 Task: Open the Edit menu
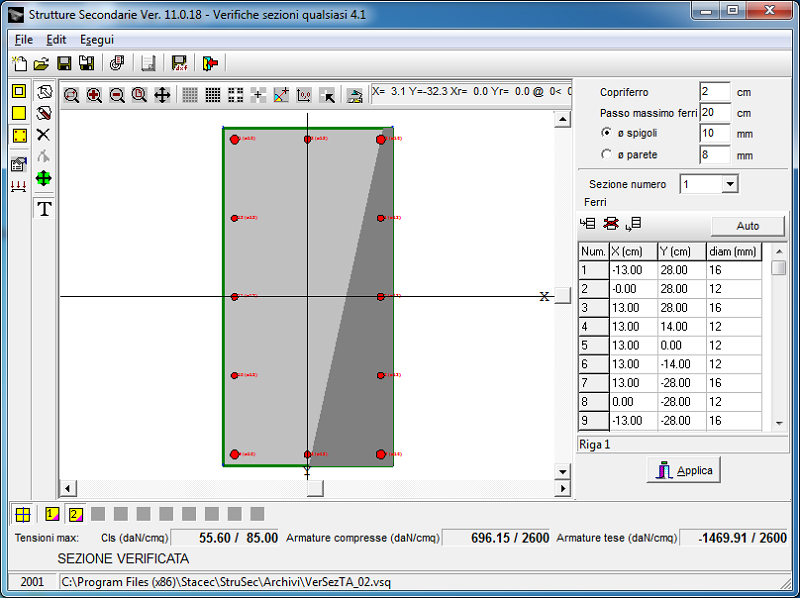pyautogui.click(x=56, y=40)
